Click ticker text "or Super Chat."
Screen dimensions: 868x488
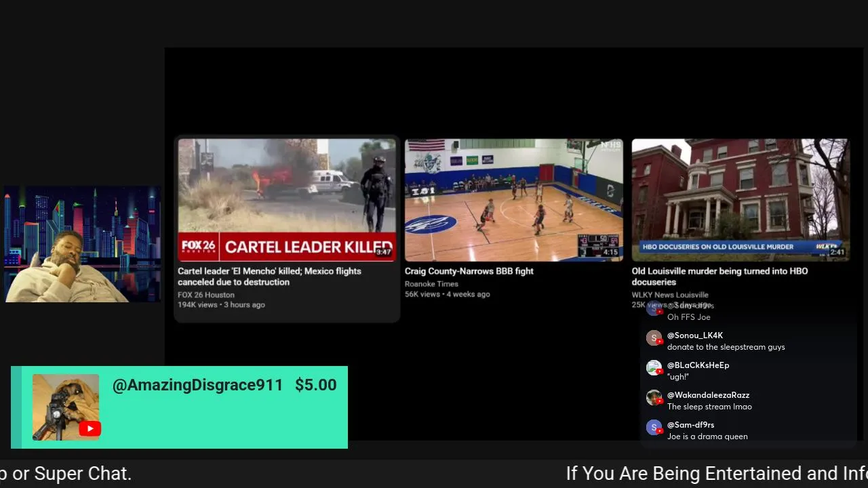(x=72, y=473)
